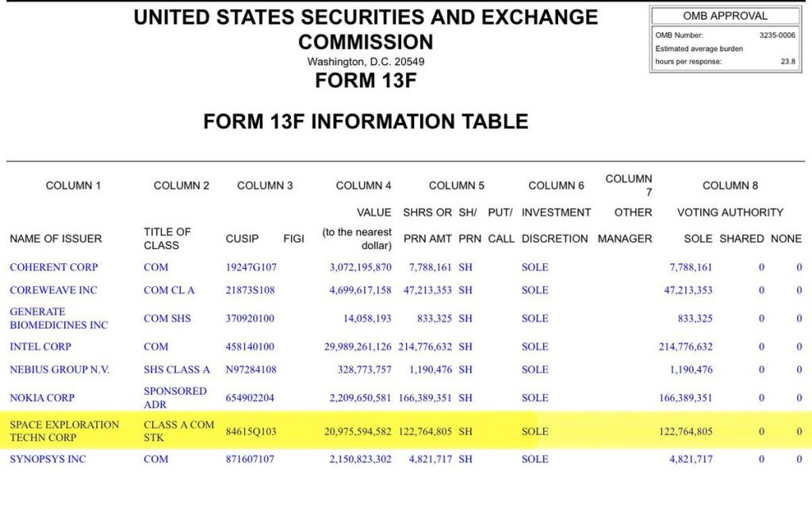Image resolution: width=812 pixels, height=505 pixels.
Task: Select COREWEAVE INC issuer name
Action: (x=53, y=290)
